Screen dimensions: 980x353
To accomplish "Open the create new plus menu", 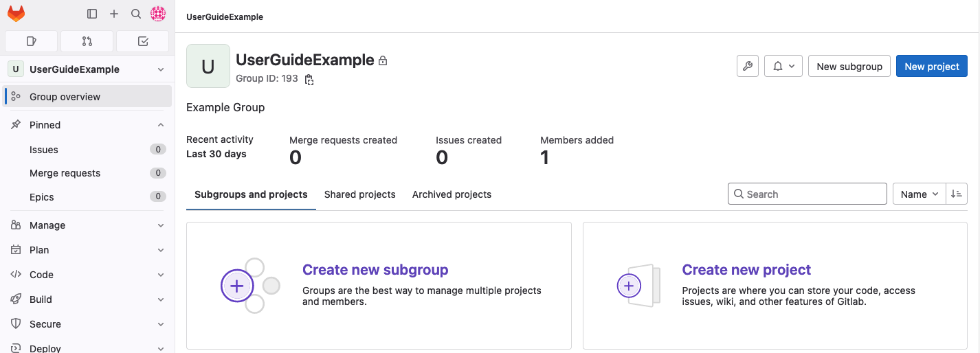I will [114, 14].
